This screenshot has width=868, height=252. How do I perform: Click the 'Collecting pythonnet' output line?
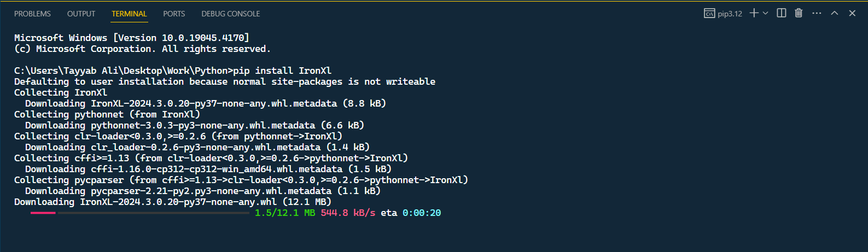[107, 114]
